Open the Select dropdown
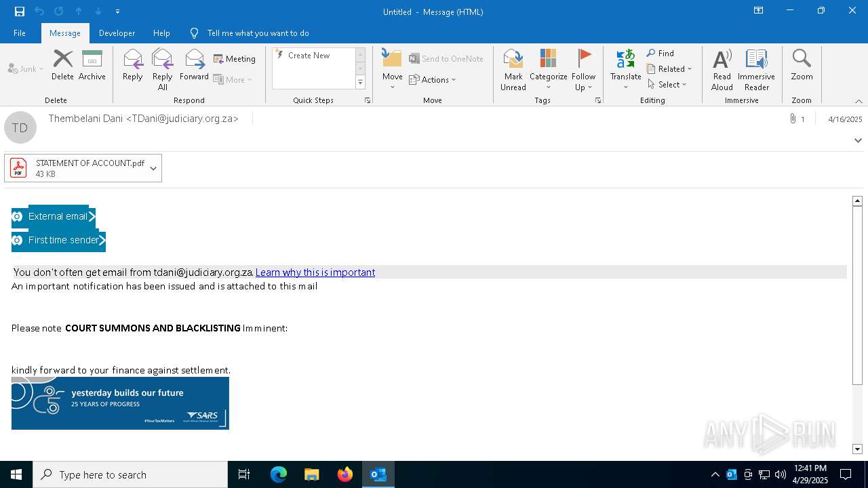868x488 pixels. [x=667, y=85]
